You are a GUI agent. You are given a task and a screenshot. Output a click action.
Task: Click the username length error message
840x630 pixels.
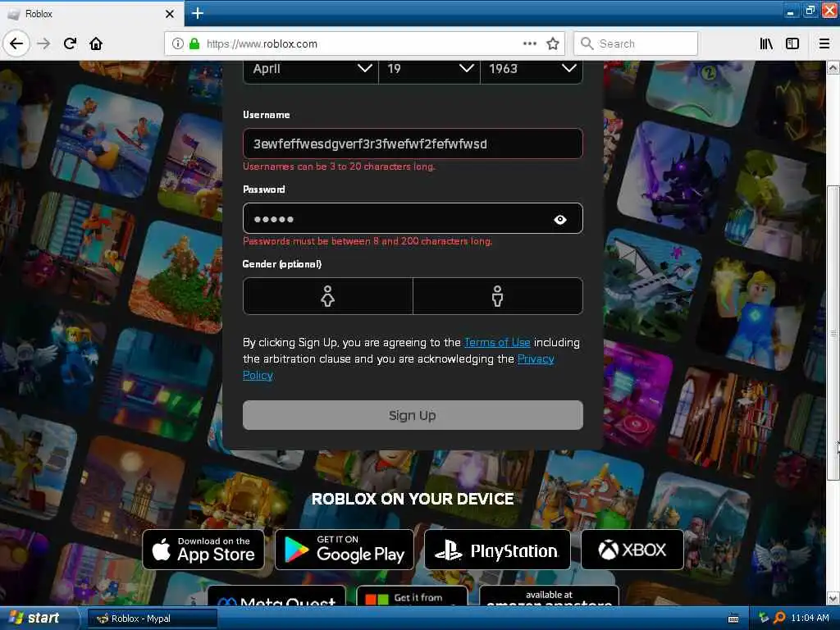tap(339, 167)
